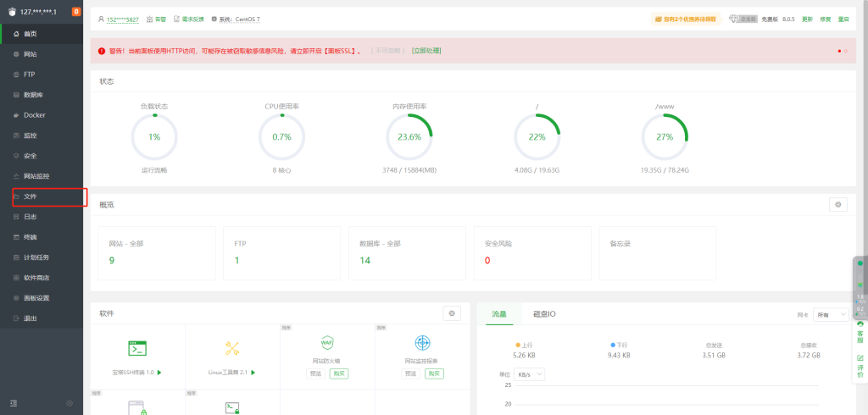868x415 pixels.
Task: Click the coupon banner 您有2个优惠券待领取
Action: coord(686,19)
